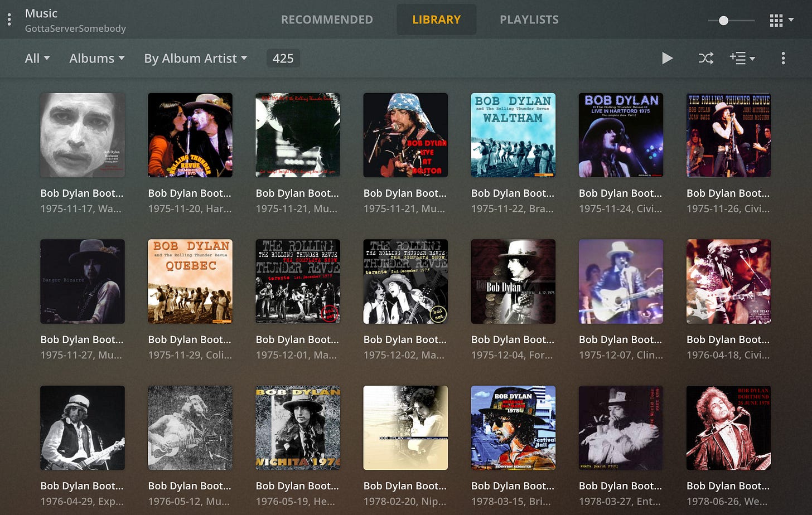Screen dimensions: 812x515
Task: Open the 1975-11-26 Rolling Thunder Revue cover
Action: 728,135
